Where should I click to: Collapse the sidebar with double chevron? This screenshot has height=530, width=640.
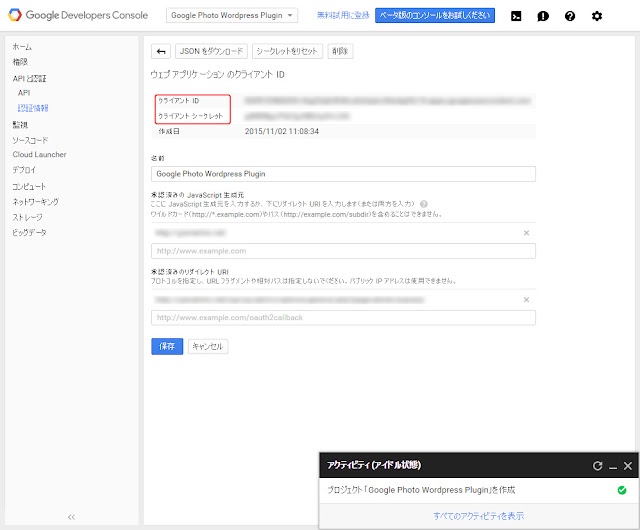click(71, 517)
